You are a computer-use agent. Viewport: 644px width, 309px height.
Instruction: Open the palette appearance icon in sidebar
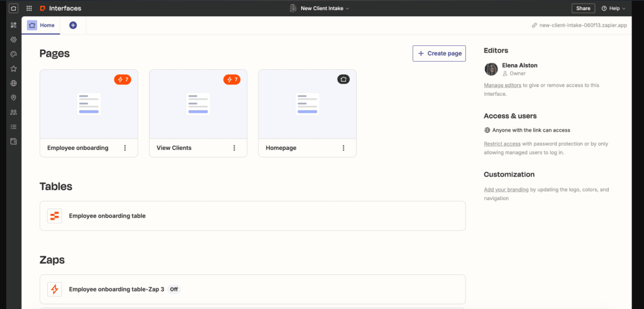[x=13, y=54]
